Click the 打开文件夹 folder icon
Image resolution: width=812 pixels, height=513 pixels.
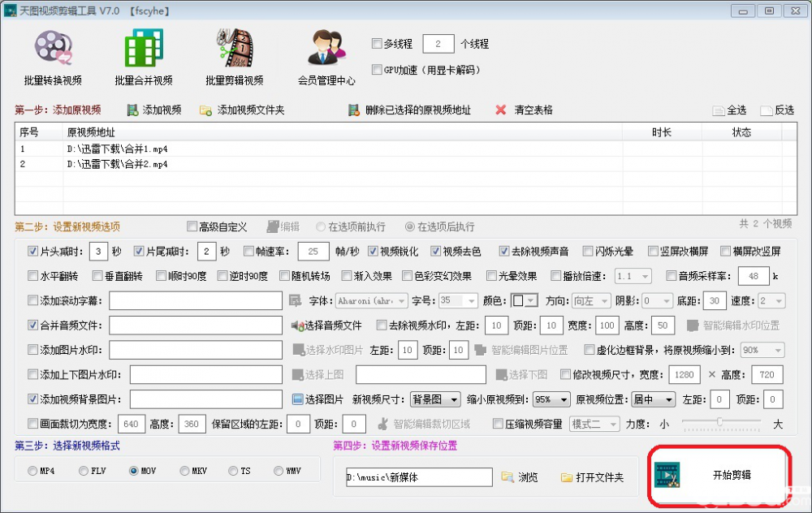567,477
